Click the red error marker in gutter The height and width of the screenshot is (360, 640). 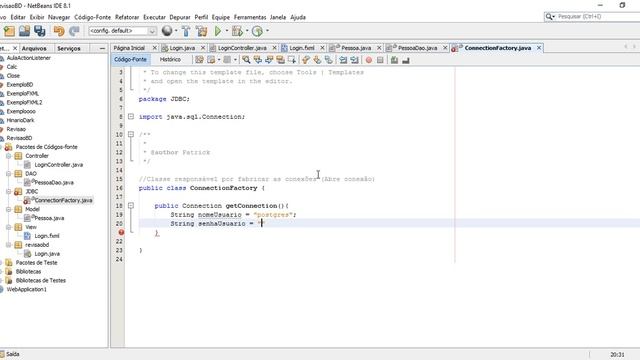[121, 232]
